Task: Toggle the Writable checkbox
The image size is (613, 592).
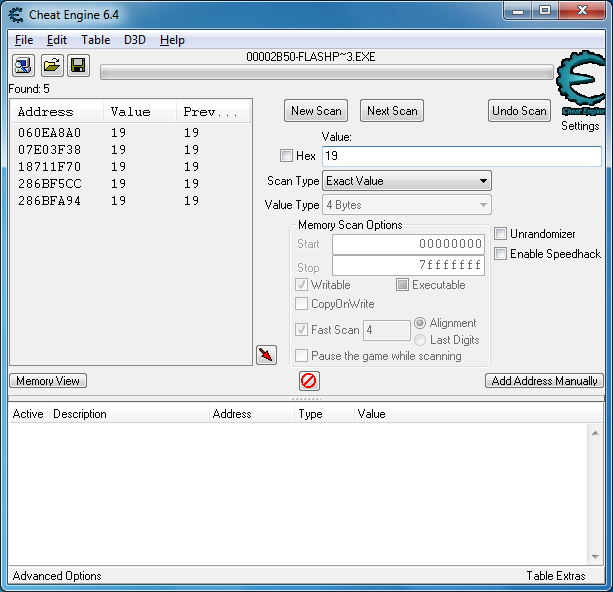Action: click(x=301, y=285)
